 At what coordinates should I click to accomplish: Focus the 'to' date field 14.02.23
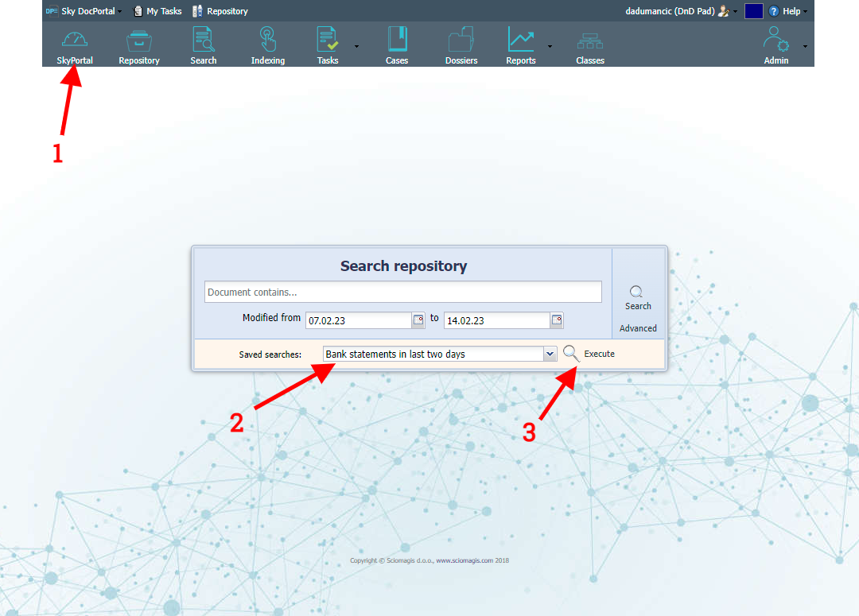pos(497,320)
